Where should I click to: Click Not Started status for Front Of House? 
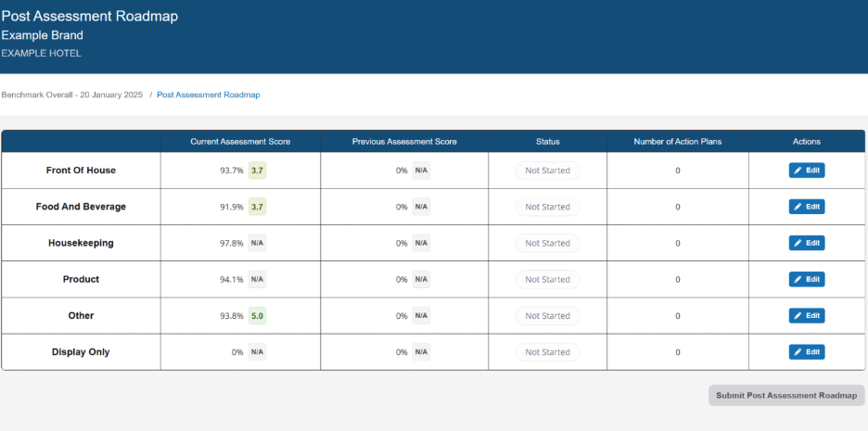click(x=547, y=171)
